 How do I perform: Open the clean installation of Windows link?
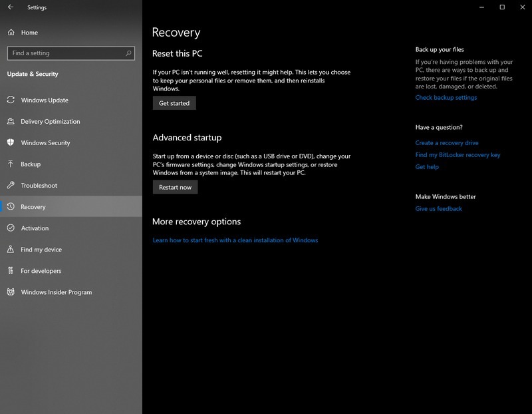pos(235,240)
